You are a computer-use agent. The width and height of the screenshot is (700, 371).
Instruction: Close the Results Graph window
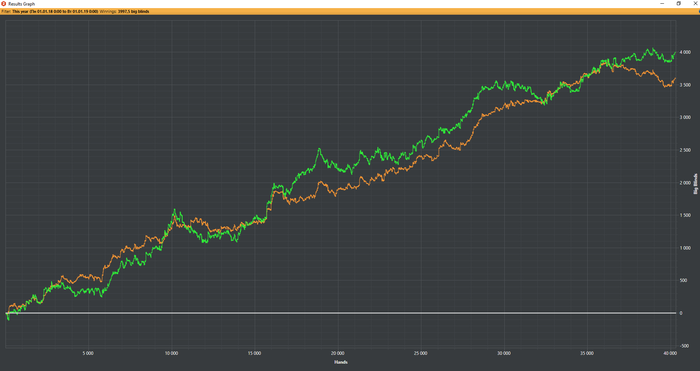[x=694, y=4]
